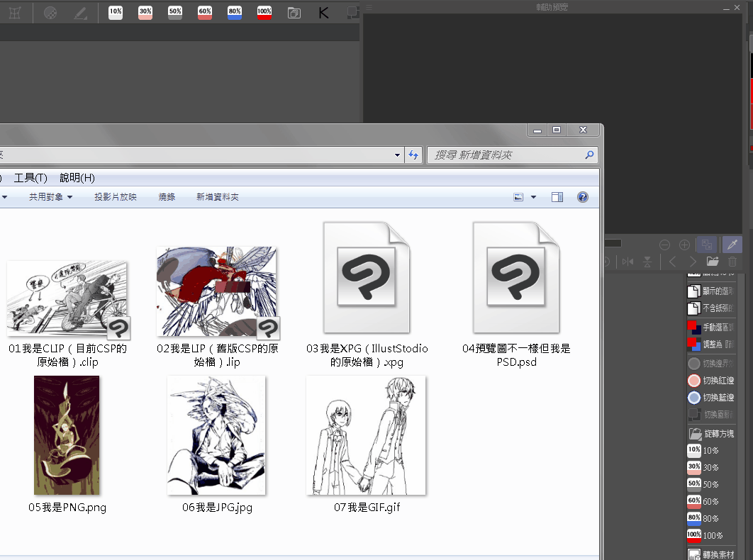This screenshot has width=753, height=560.
Task: Toggle 切換紅邊 red border option
Action: pyautogui.click(x=710, y=381)
